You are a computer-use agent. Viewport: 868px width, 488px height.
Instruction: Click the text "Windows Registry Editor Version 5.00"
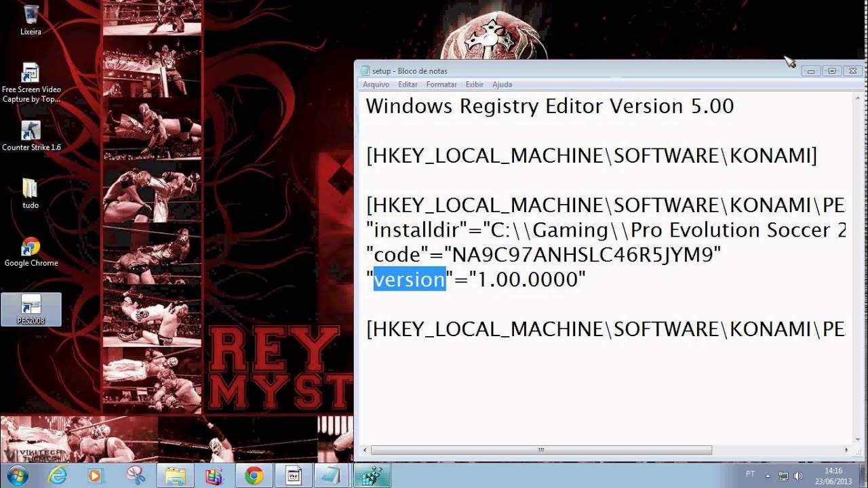pyautogui.click(x=550, y=106)
